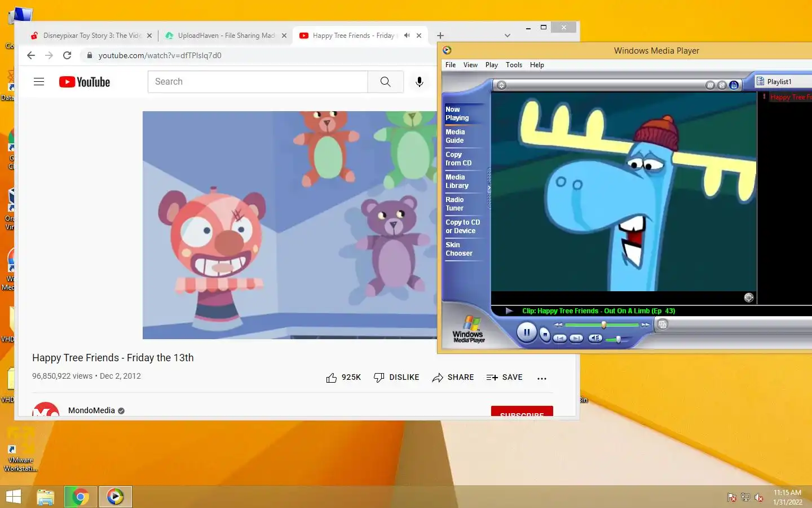Collapse the Media Player taskbar arrow
812x508 pixels.
coord(489,187)
